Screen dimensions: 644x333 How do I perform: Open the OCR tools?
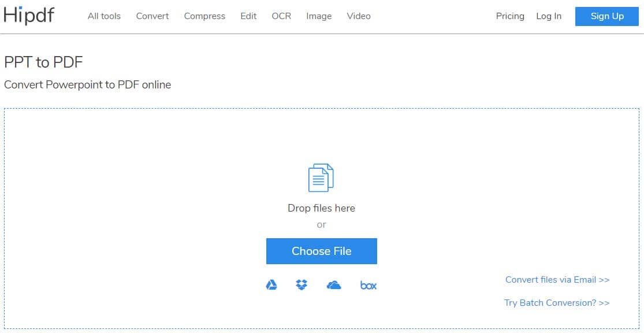coord(281,16)
